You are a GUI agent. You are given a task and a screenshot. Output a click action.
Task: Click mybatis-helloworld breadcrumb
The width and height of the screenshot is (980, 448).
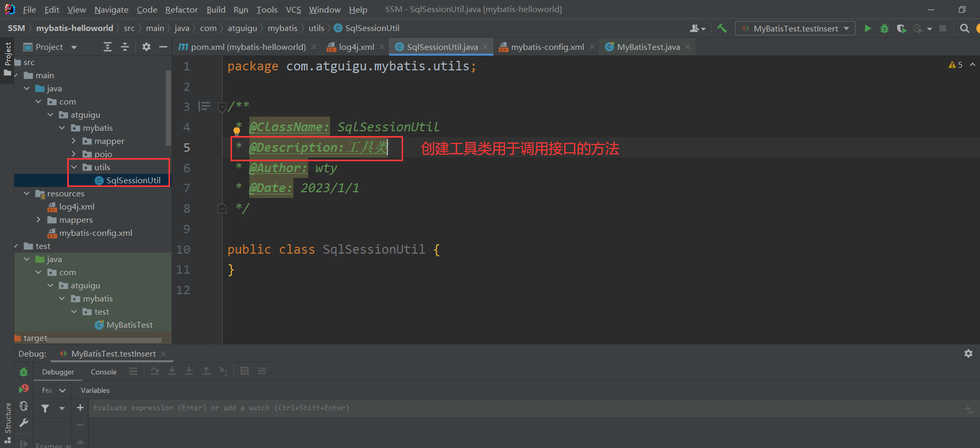coord(75,28)
